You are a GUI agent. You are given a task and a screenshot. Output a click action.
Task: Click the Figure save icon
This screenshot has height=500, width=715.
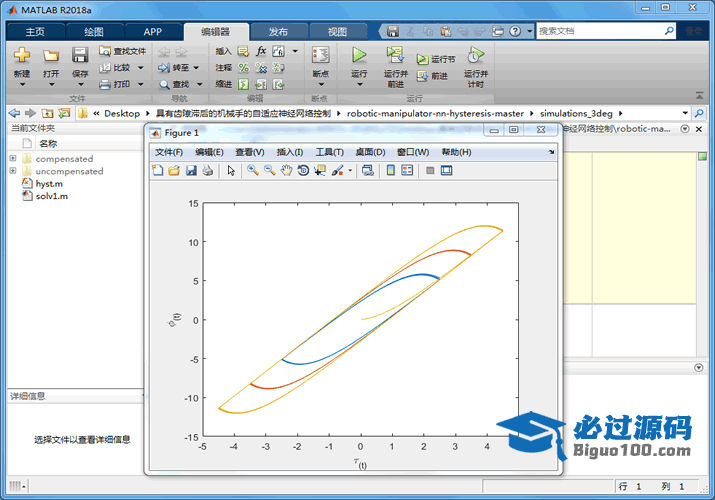tap(191, 170)
